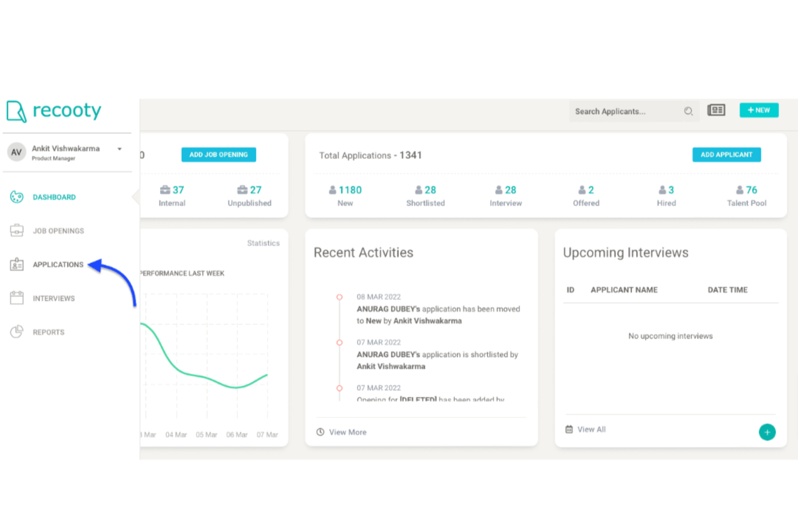
Task: Select the Applications ID card icon
Action: (x=17, y=265)
